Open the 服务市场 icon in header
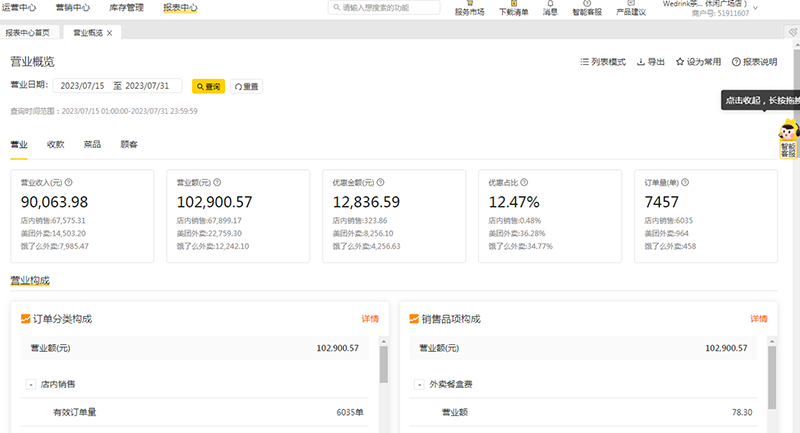The width and height of the screenshot is (800, 433). (x=469, y=8)
